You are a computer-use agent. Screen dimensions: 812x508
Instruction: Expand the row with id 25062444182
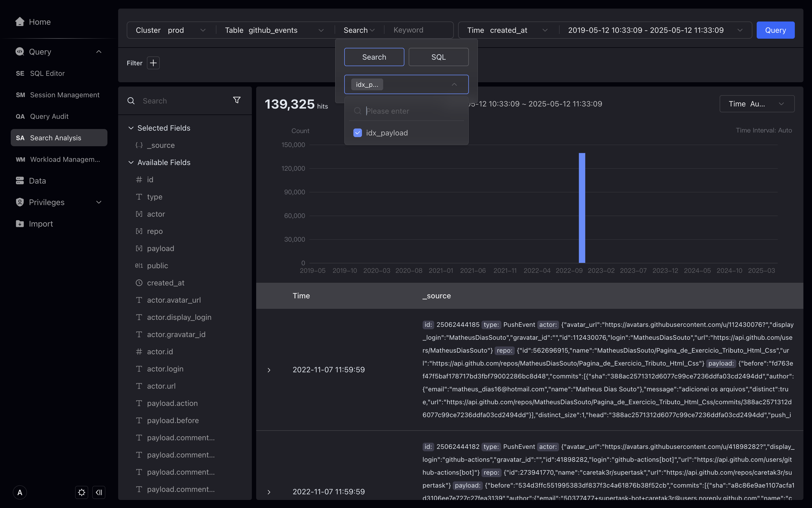269,492
